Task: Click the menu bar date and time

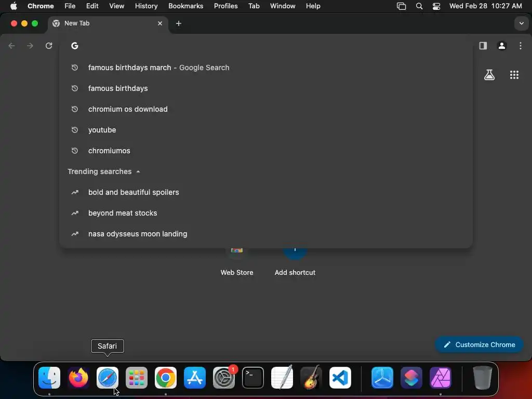Action: pos(486,6)
